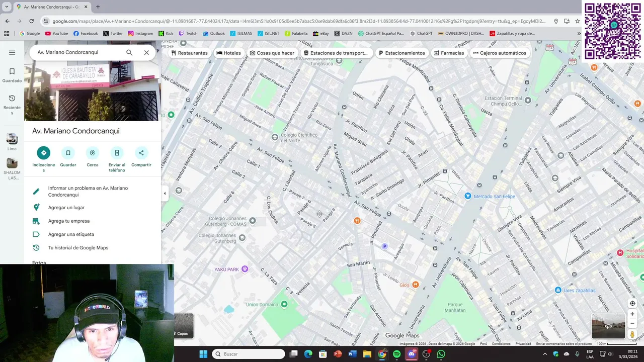644x362 pixels.
Task: Select the Cajeros automáticos chip
Action: click(499, 53)
